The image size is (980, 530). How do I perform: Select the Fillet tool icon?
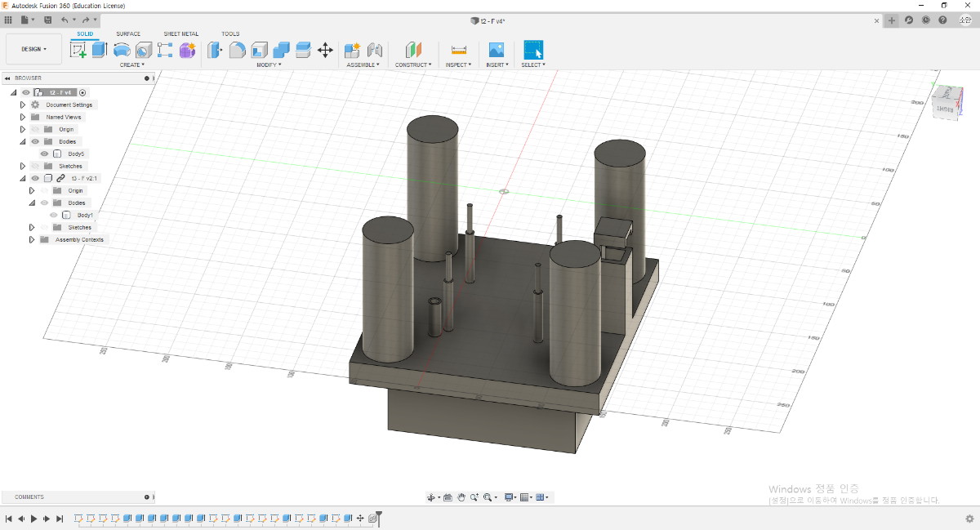coord(237,50)
